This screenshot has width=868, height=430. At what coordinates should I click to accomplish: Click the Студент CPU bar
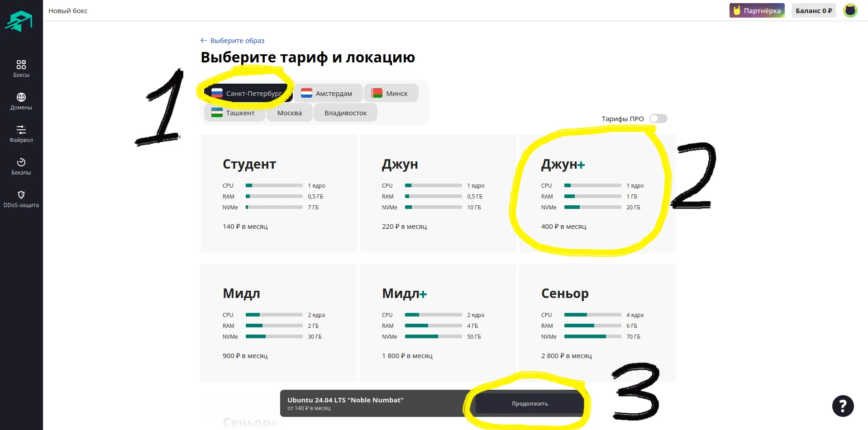pos(274,185)
